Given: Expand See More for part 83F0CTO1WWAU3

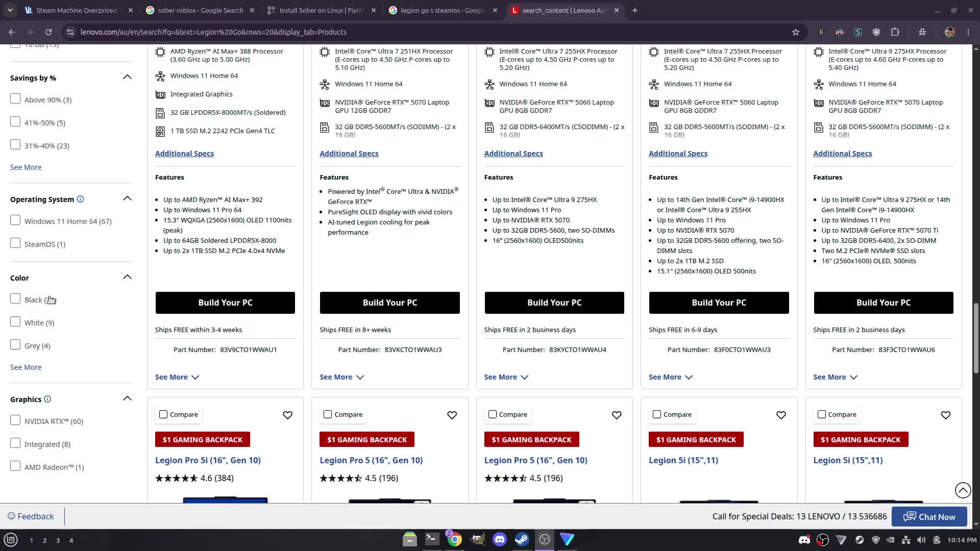Looking at the screenshot, I should [x=671, y=377].
